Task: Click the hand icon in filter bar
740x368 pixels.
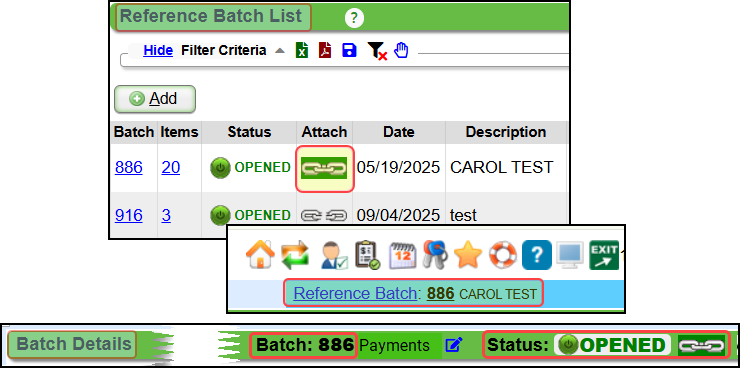Action: coord(401,50)
